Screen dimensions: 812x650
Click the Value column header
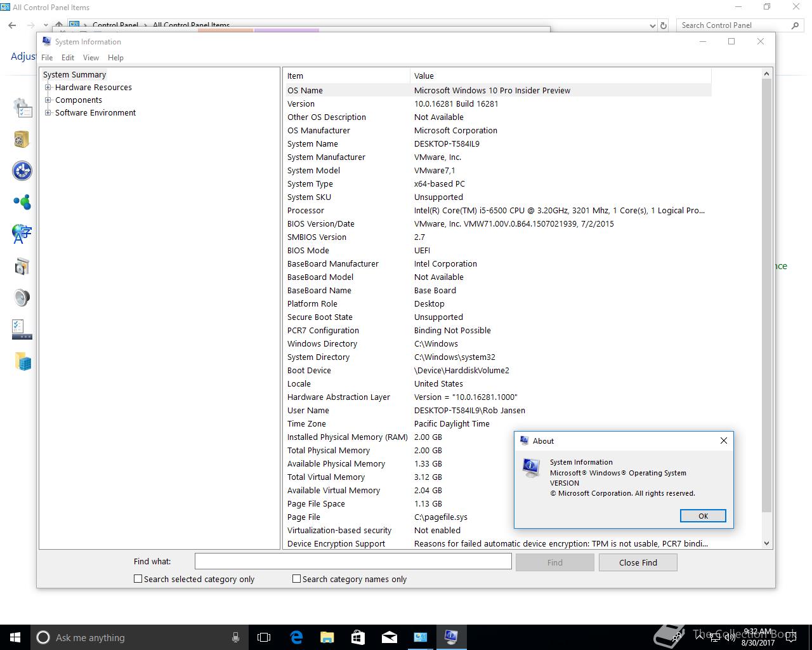click(x=561, y=76)
